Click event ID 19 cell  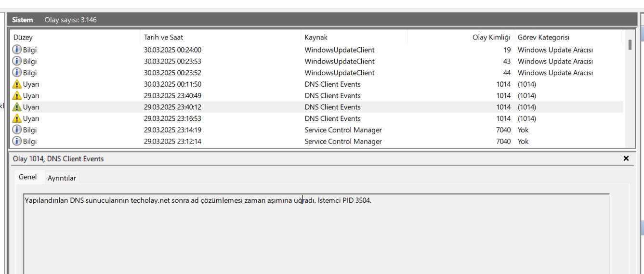tap(507, 50)
